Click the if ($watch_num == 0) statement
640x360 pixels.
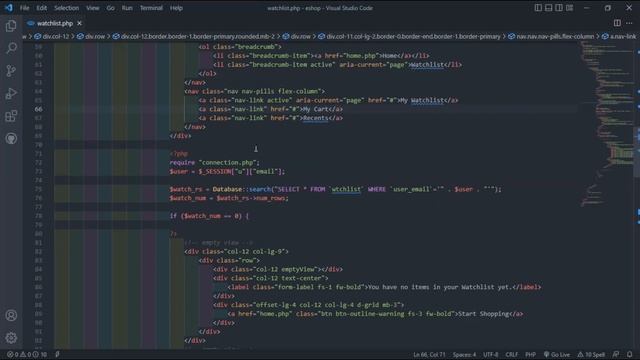coord(209,216)
